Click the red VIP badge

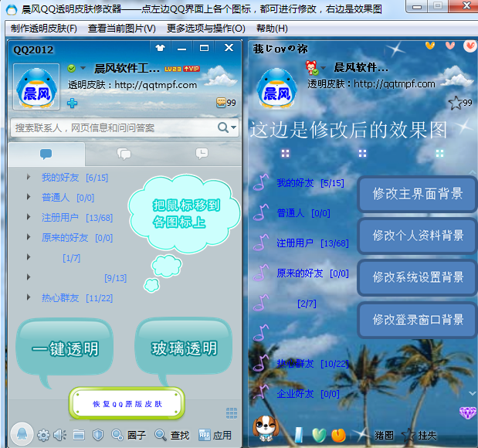[192, 69]
